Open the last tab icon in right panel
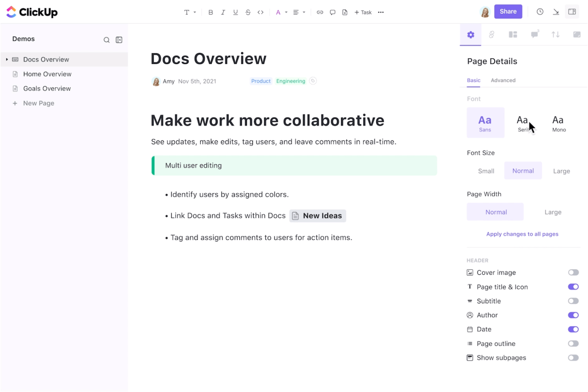This screenshot has width=588, height=392. coord(577,34)
